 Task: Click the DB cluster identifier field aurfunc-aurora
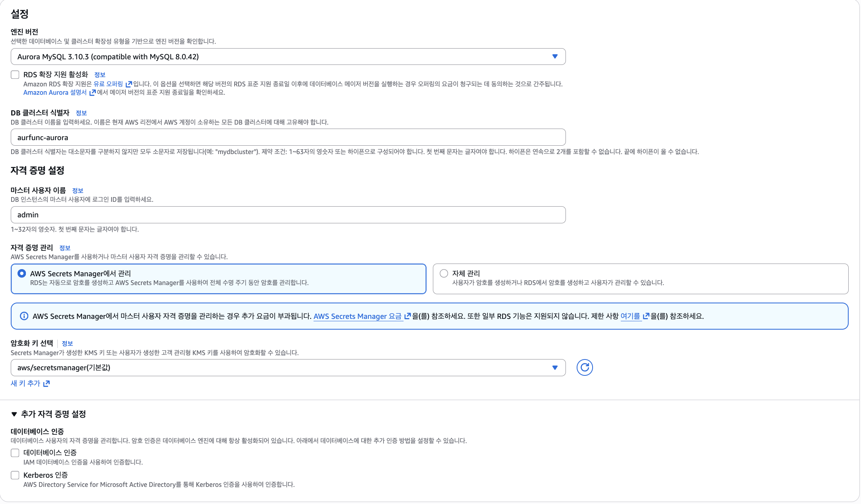pos(288,137)
